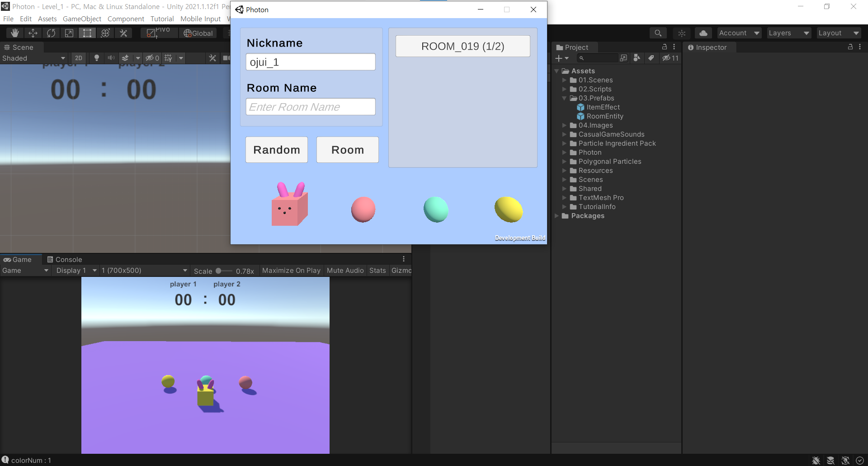Toggle scene audio
Image resolution: width=868 pixels, height=466 pixels.
(111, 58)
